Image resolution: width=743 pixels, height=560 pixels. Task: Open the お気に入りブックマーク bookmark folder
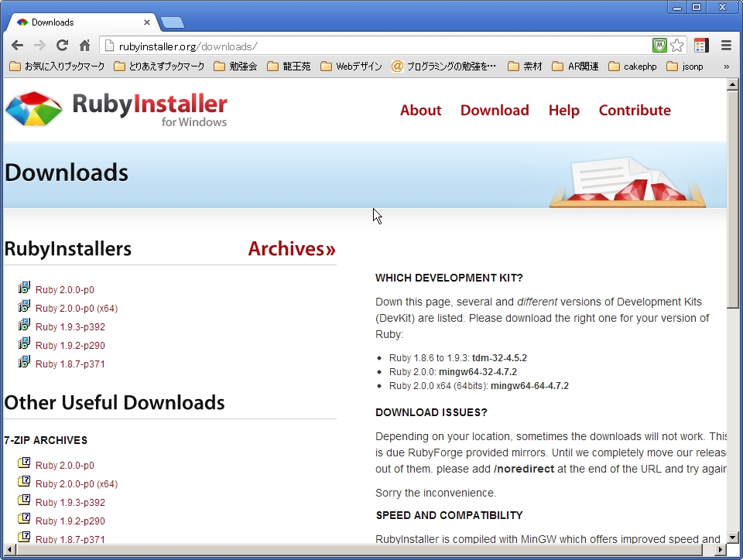[57, 67]
